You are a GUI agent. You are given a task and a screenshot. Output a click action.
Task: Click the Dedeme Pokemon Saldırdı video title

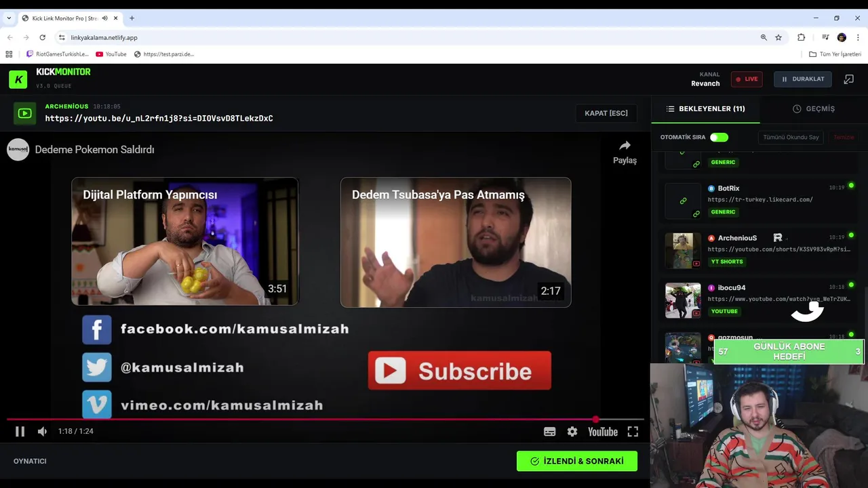pos(94,150)
